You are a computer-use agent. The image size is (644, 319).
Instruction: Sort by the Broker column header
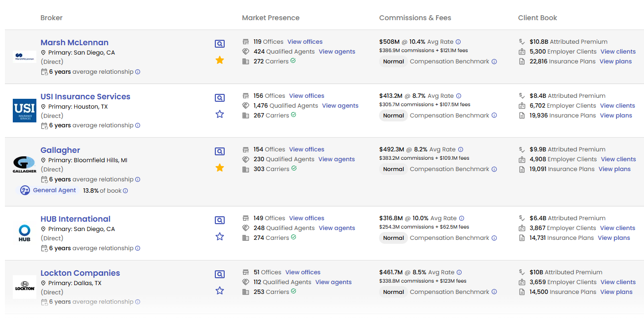[52, 18]
